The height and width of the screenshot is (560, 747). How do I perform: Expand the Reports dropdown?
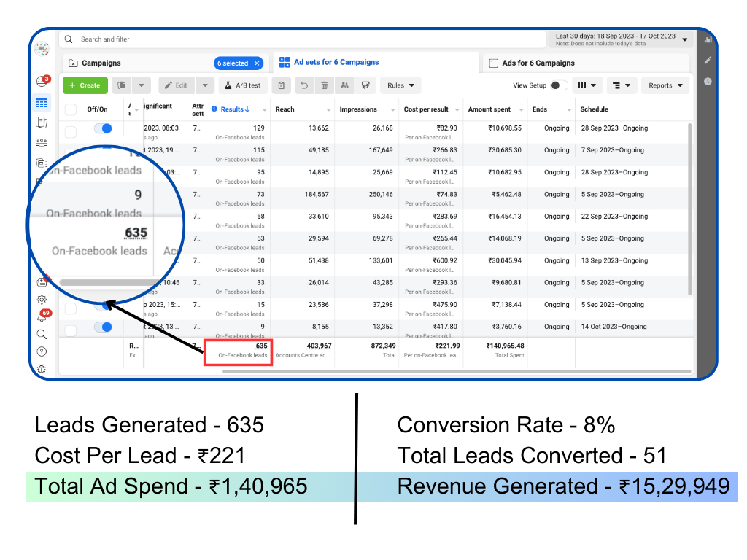[665, 85]
